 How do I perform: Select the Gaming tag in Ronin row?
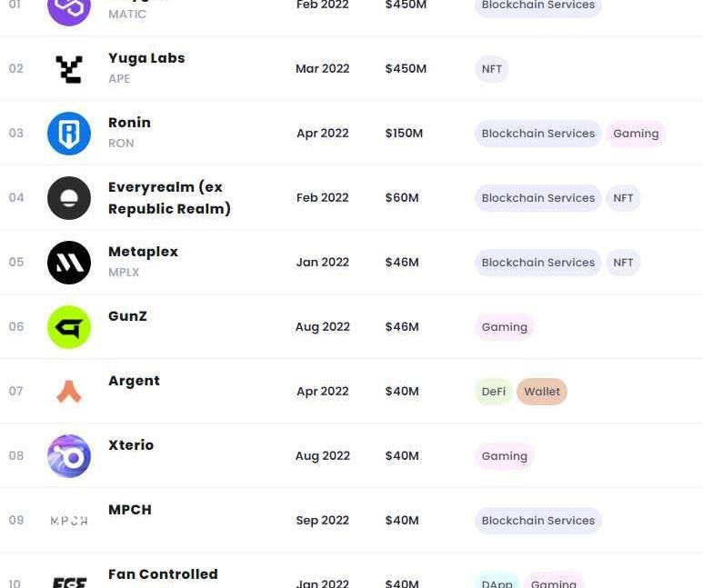pos(636,134)
